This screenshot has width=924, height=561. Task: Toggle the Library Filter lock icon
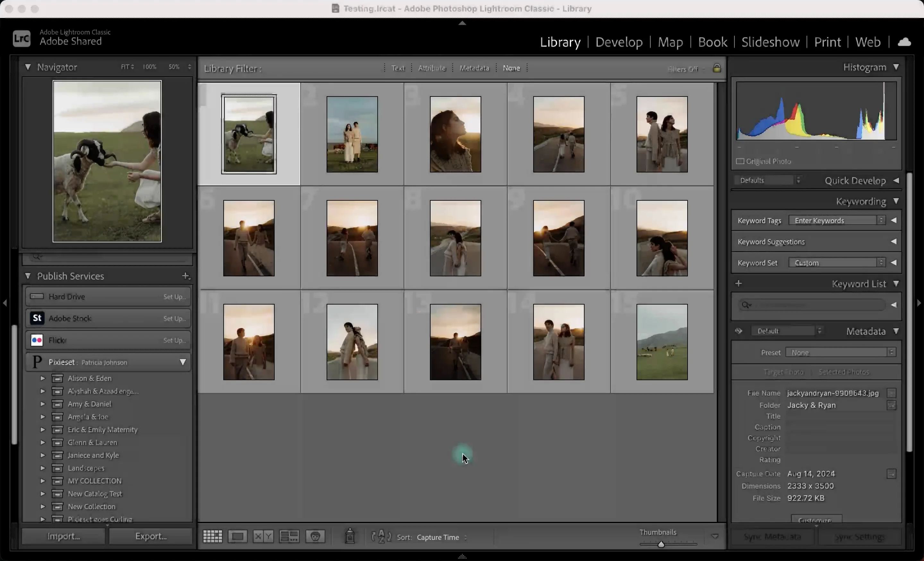(x=717, y=68)
